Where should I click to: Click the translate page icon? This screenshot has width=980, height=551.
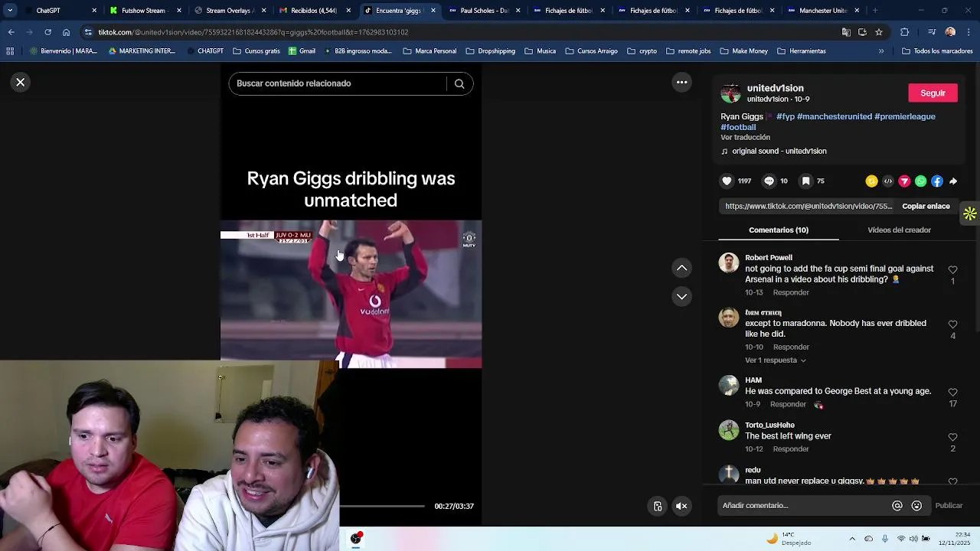846,32
